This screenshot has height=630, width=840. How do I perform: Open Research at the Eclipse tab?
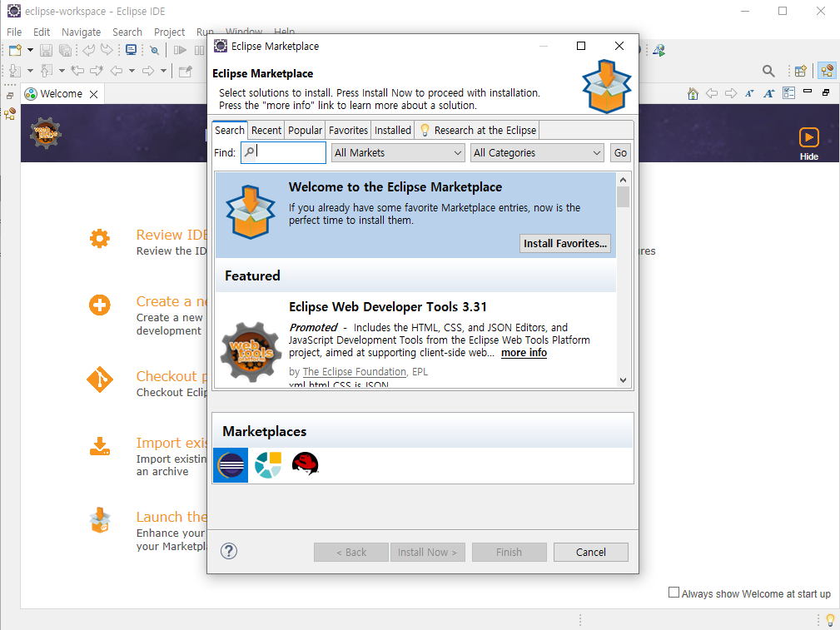(477, 131)
